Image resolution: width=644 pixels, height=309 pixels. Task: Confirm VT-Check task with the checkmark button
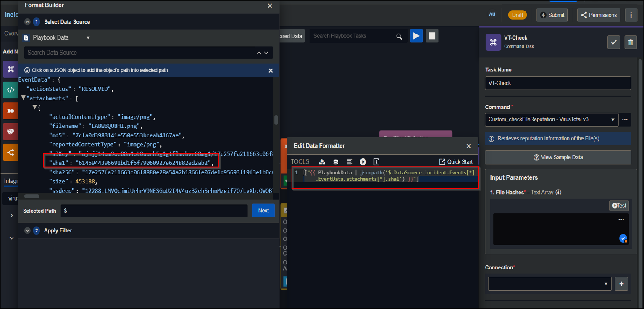[614, 42]
